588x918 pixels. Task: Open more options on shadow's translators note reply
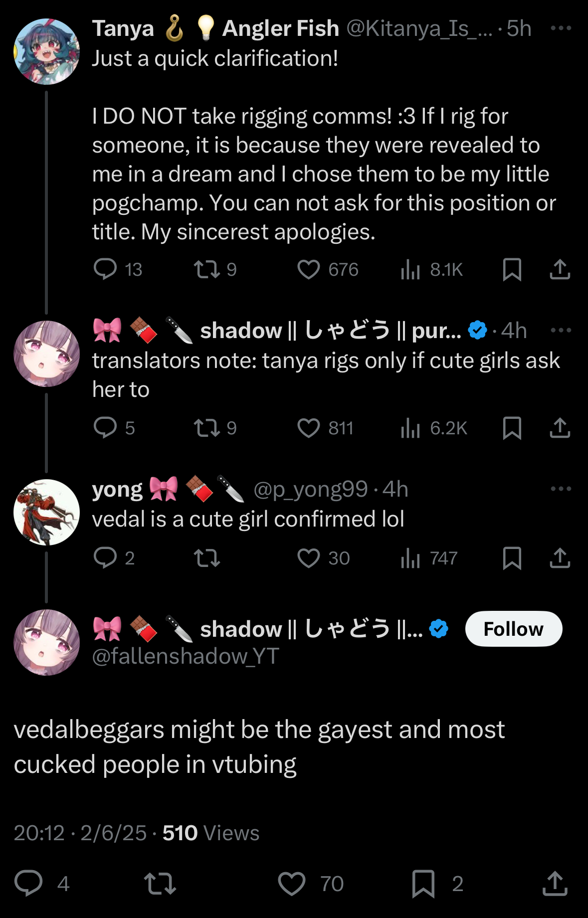(561, 330)
